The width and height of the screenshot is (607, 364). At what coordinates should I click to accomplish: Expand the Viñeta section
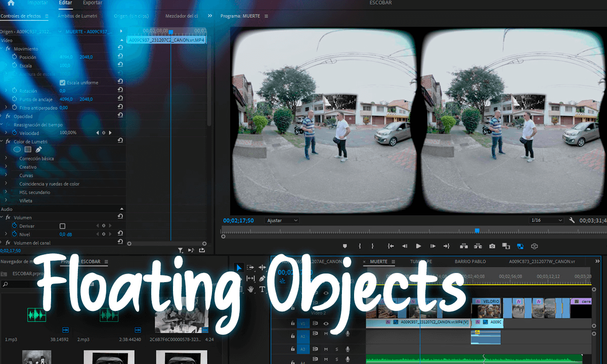point(6,201)
